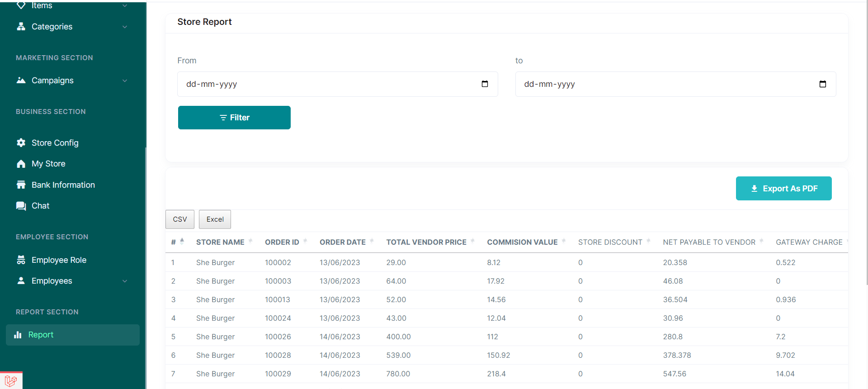Image resolution: width=868 pixels, height=389 pixels.
Task: Click the Categories sidebar icon
Action: (x=21, y=27)
